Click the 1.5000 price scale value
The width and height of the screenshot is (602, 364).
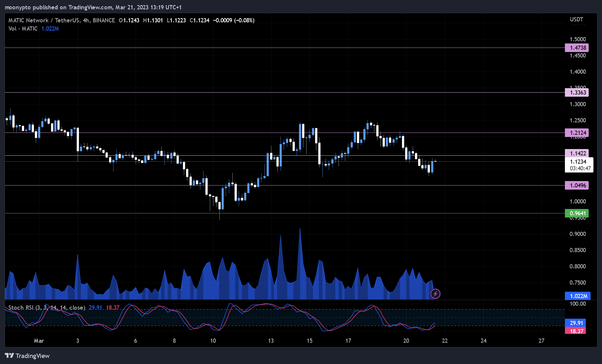578,39
